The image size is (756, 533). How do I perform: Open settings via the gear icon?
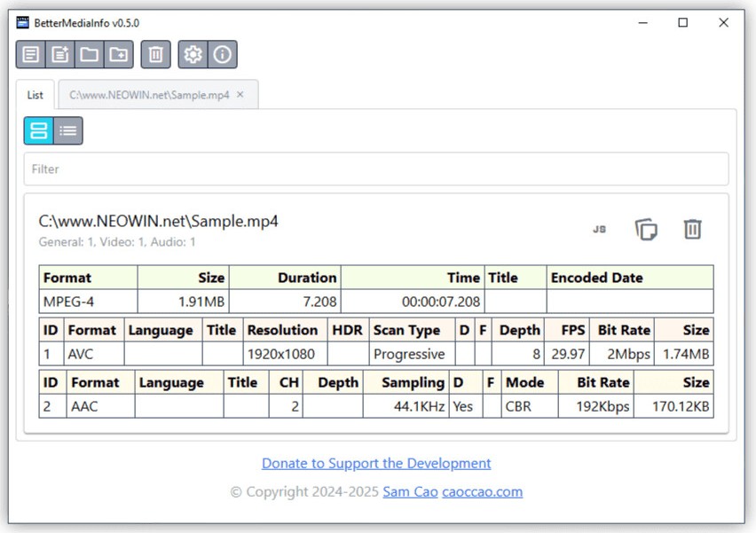coord(193,55)
